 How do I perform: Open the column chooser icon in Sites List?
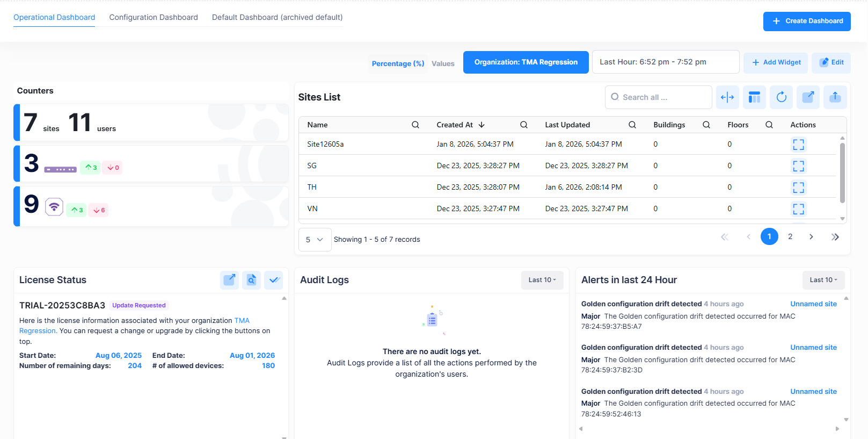coord(754,97)
